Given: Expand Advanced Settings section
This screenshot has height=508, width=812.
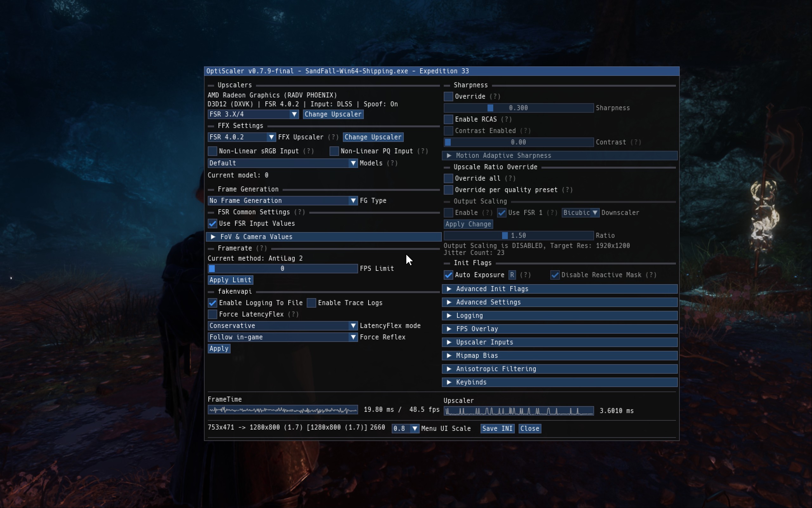Looking at the screenshot, I should pyautogui.click(x=560, y=302).
